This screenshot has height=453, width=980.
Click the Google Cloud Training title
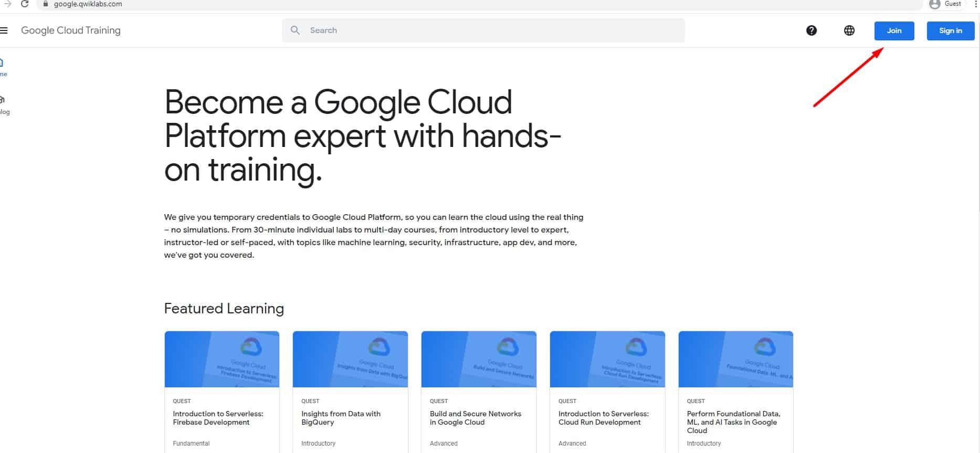pyautogui.click(x=71, y=30)
